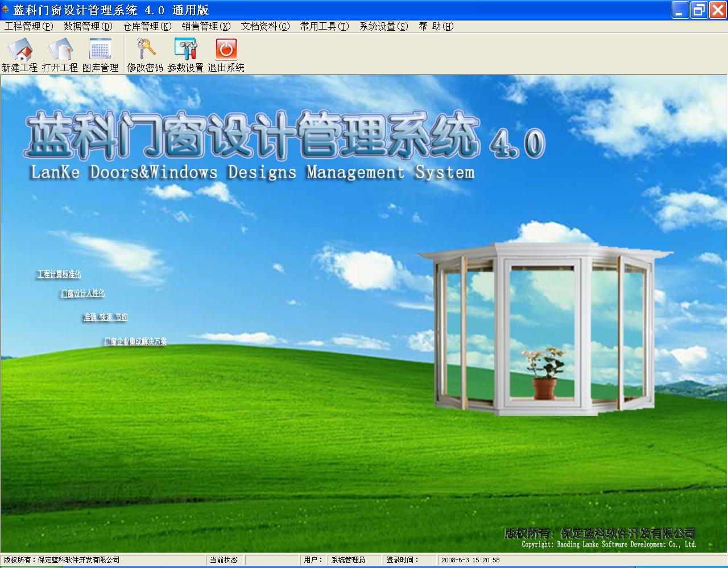728x568 pixels.
Task: Expand the 仓库管理(K) menu
Action: pyautogui.click(x=147, y=26)
